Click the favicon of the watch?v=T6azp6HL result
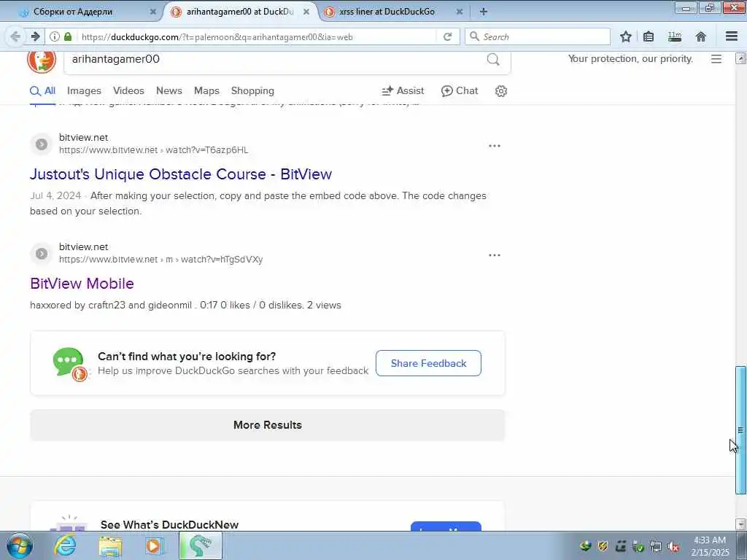Image resolution: width=747 pixels, height=560 pixels. (x=42, y=144)
